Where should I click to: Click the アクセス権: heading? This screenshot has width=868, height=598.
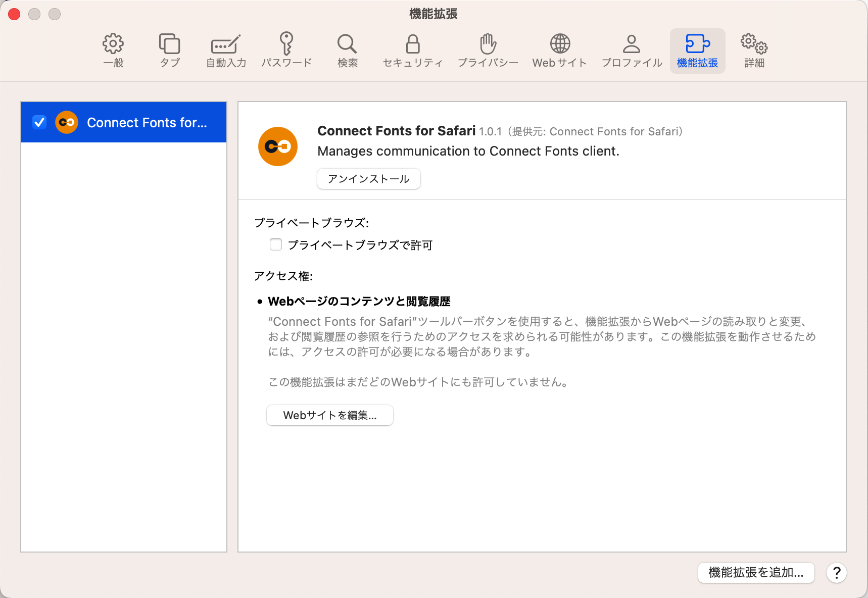283,276
